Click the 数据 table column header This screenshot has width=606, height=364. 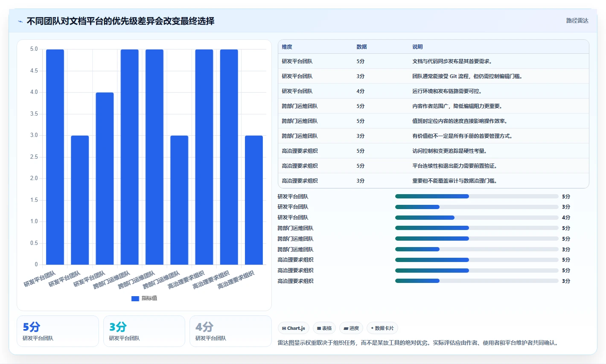click(x=361, y=47)
